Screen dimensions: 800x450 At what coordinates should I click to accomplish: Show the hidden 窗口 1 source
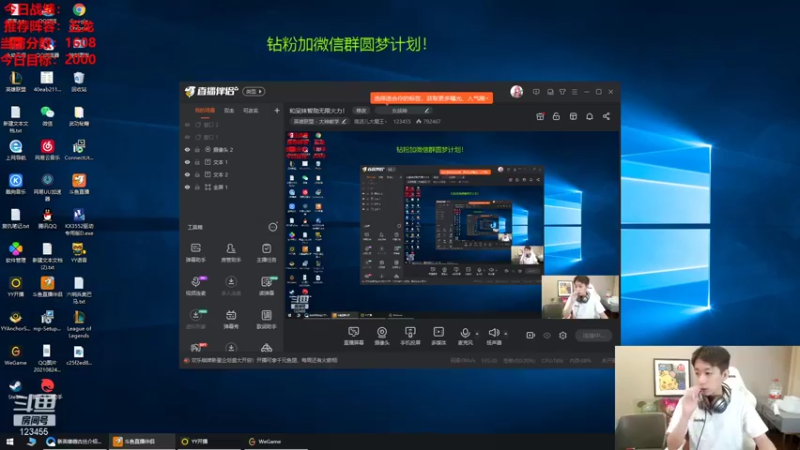tap(187, 137)
